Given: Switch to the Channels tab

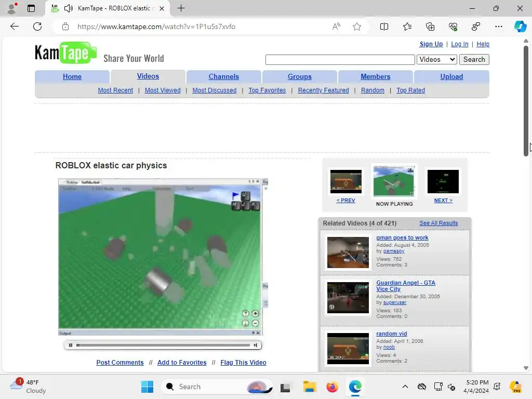Looking at the screenshot, I should point(223,77).
